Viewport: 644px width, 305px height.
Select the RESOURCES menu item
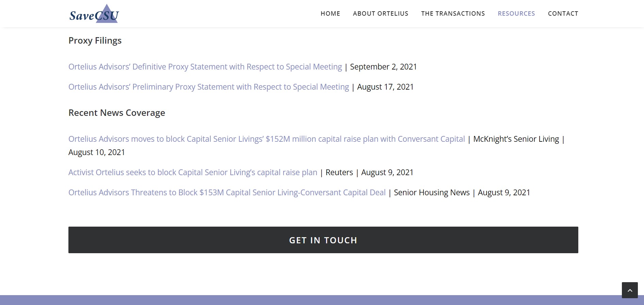(x=516, y=14)
